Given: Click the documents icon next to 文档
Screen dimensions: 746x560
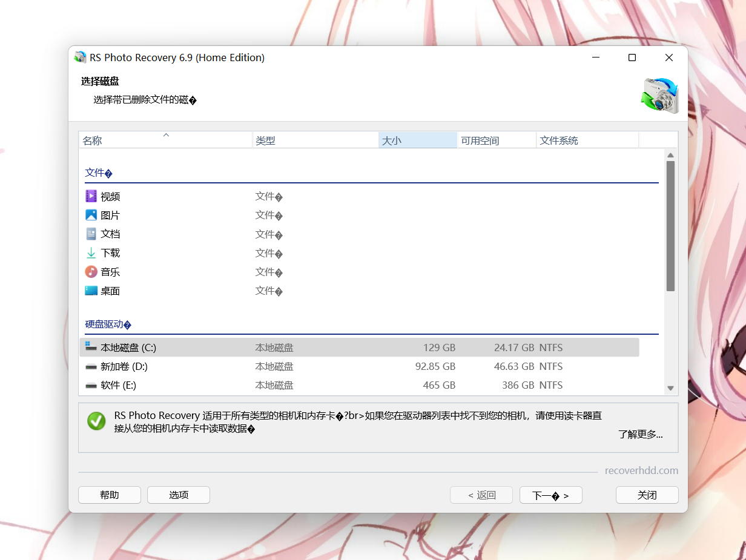Looking at the screenshot, I should coord(91,234).
